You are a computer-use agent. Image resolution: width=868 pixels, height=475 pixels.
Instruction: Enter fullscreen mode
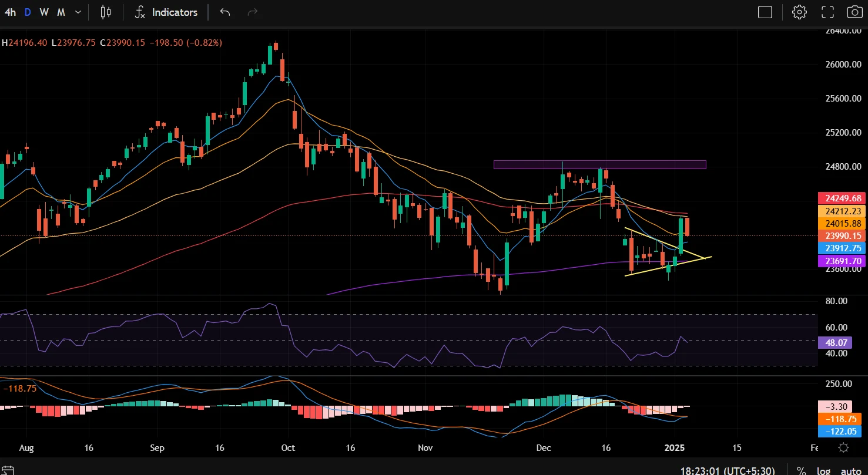coord(827,12)
